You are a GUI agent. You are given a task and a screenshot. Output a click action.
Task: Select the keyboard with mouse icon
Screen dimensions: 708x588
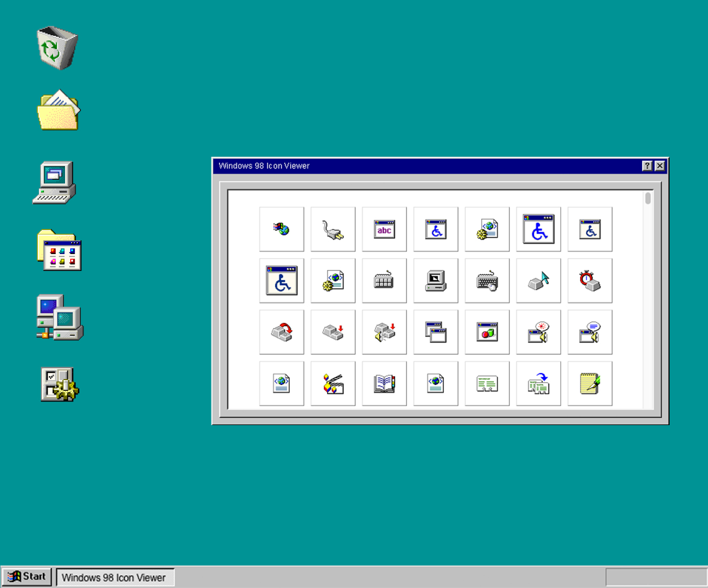click(487, 281)
